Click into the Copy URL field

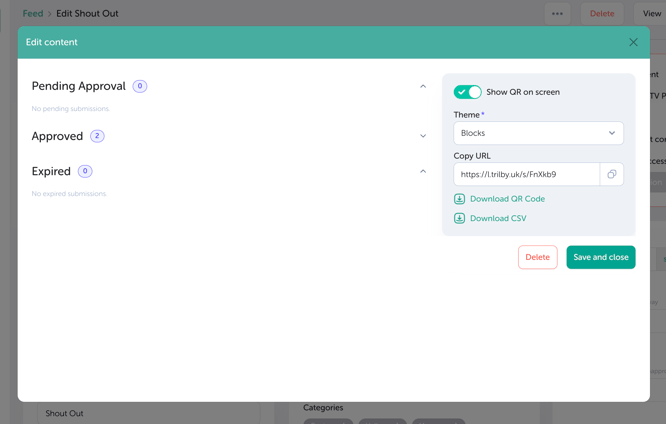(x=527, y=174)
